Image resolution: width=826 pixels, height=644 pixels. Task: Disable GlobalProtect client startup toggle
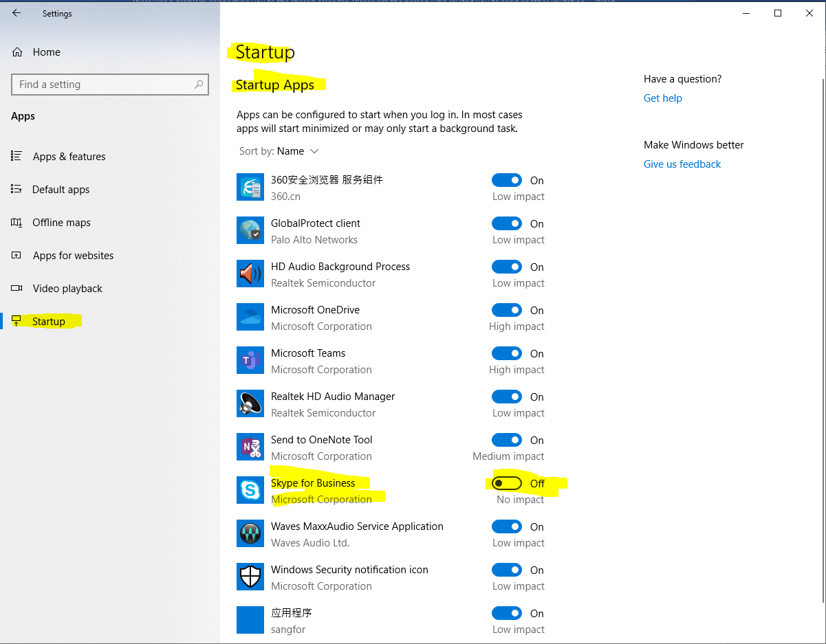tap(507, 223)
